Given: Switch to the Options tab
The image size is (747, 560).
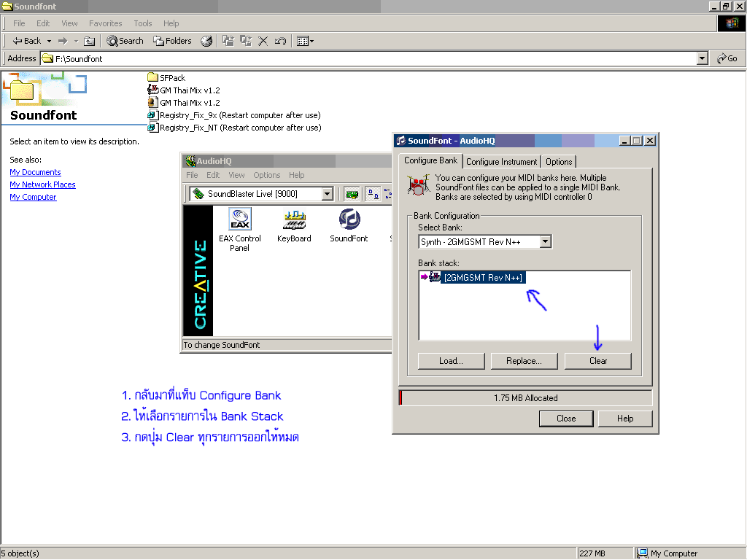Looking at the screenshot, I should tap(559, 161).
